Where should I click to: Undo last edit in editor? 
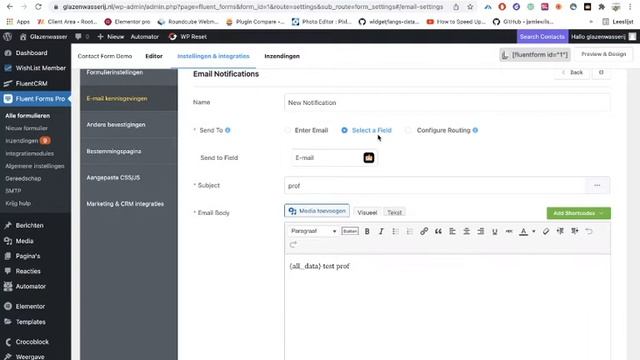(x=589, y=231)
